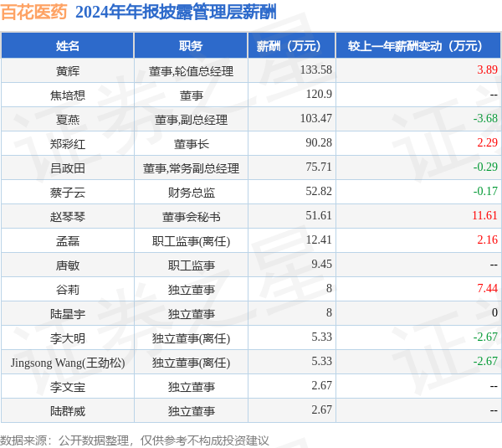Click the position 董事,常务副总经理
This screenshot has width=502, height=448.
191,168
